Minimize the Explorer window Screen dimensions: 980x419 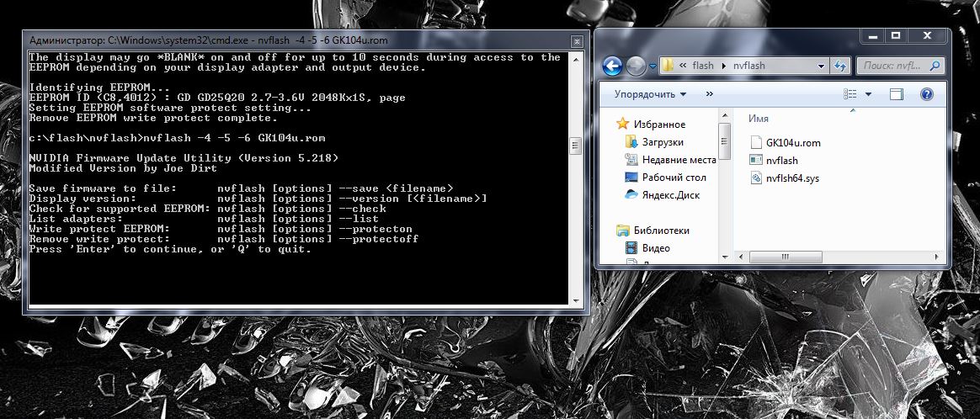[x=875, y=35]
